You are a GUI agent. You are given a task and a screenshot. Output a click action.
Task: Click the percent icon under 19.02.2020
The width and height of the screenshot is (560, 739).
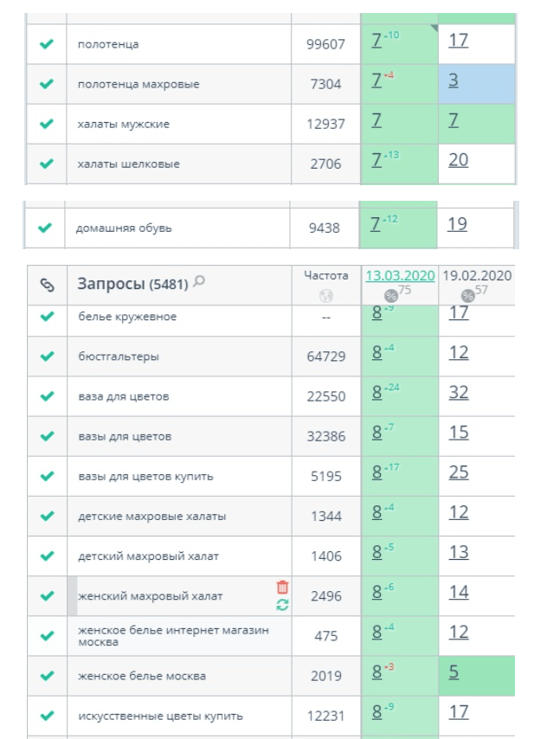point(468,295)
